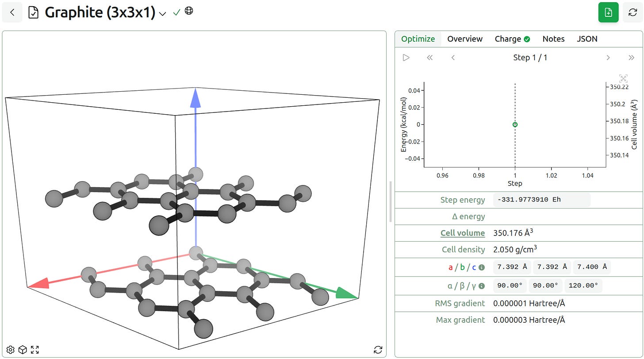This screenshot has height=359, width=644.
Task: Click the alpha angle value, the first 90.00° box
Action: point(510,286)
